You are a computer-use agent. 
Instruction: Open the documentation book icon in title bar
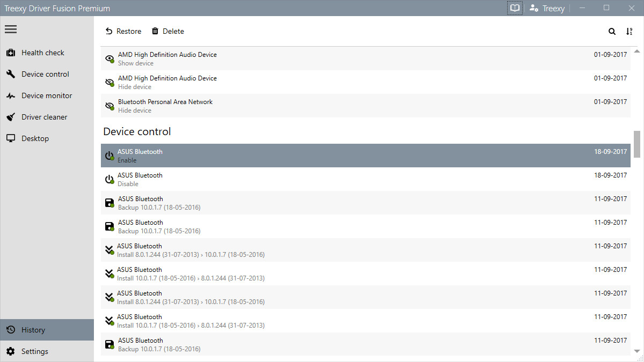pyautogui.click(x=514, y=8)
